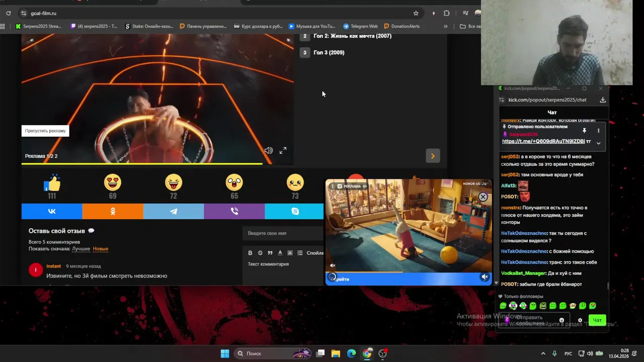The width and height of the screenshot is (644, 362).
Task: Click the surprised reaction with 65 votes
Action: click(x=234, y=182)
